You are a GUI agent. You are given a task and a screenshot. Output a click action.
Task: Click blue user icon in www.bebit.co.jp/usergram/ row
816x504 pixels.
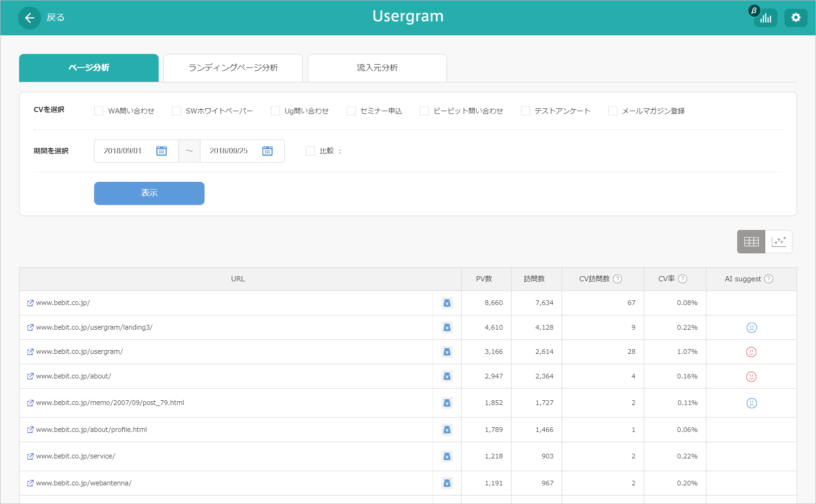[x=447, y=352]
